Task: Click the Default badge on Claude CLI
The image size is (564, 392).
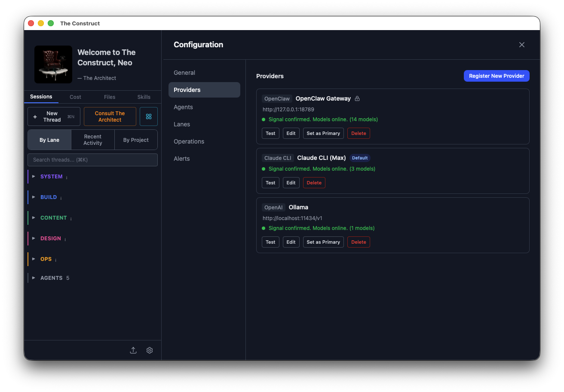Action: click(x=360, y=158)
